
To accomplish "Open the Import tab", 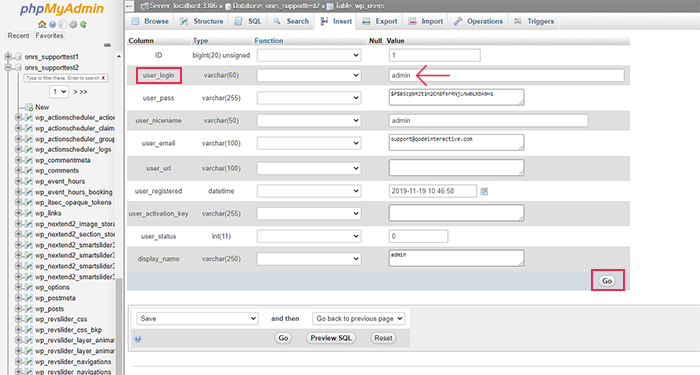I will tap(425, 21).
